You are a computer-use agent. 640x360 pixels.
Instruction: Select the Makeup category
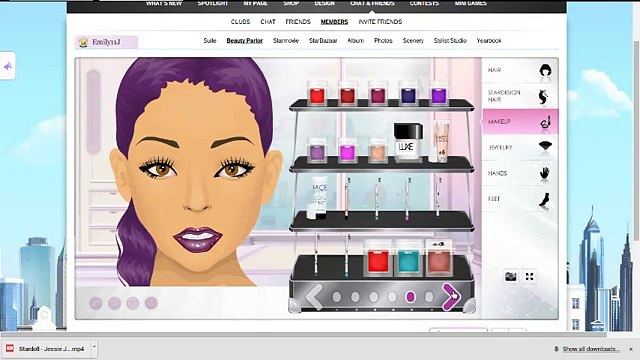tap(520, 122)
